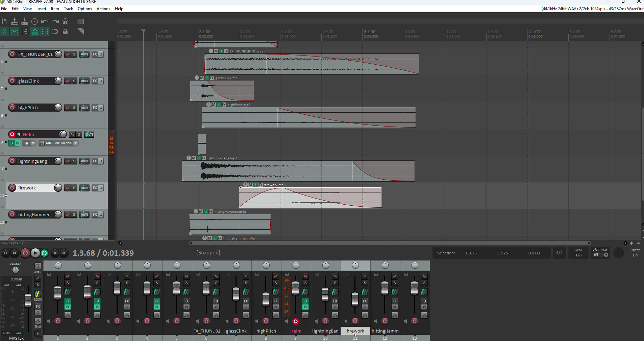This screenshot has width=644, height=341.
Task: Arm record on the firework track
Action: click(12, 188)
